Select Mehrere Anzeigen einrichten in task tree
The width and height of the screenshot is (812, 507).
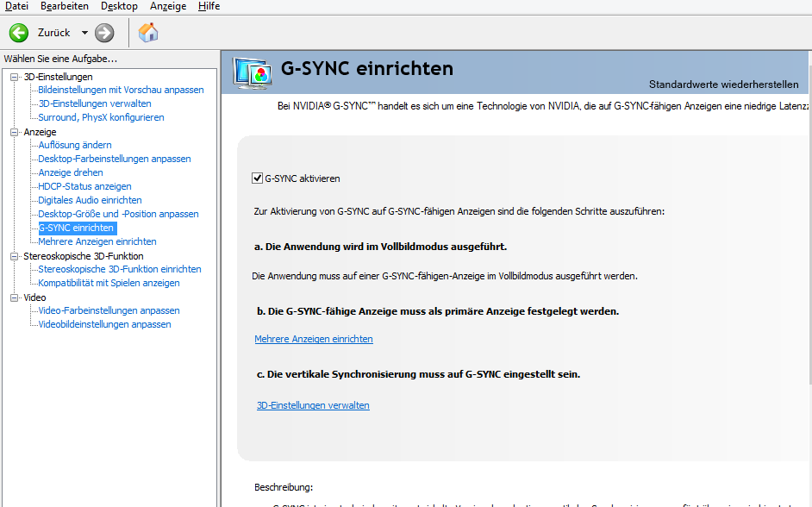[x=97, y=241]
